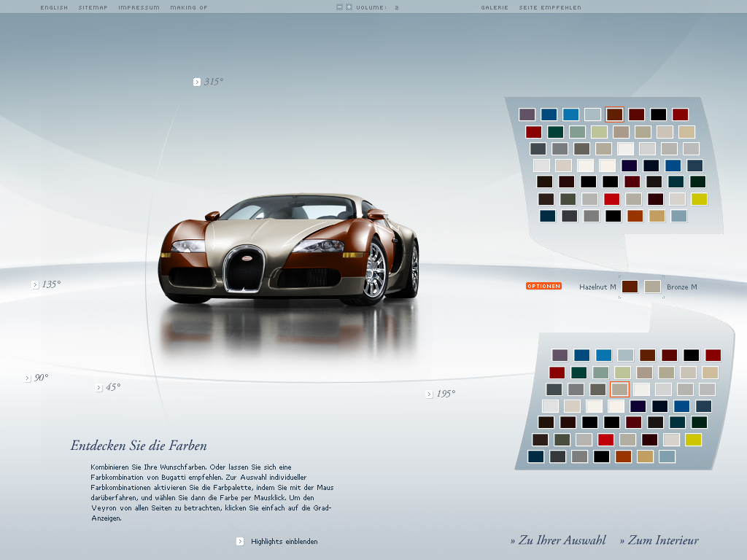This screenshot has width=747, height=560.
Task: Click the orange OPTIONEN button
Action: pos(543,287)
